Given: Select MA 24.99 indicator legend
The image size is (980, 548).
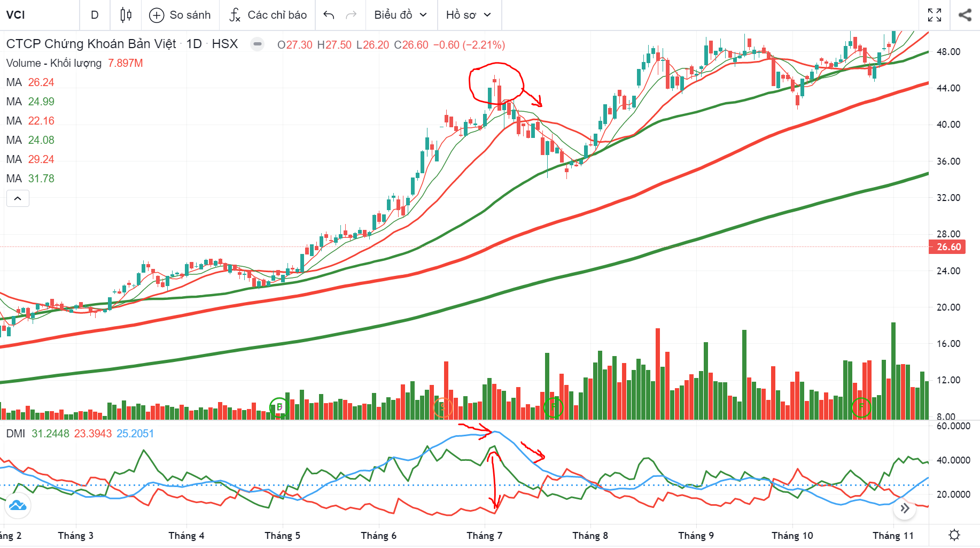Looking at the screenshot, I should coord(30,102).
